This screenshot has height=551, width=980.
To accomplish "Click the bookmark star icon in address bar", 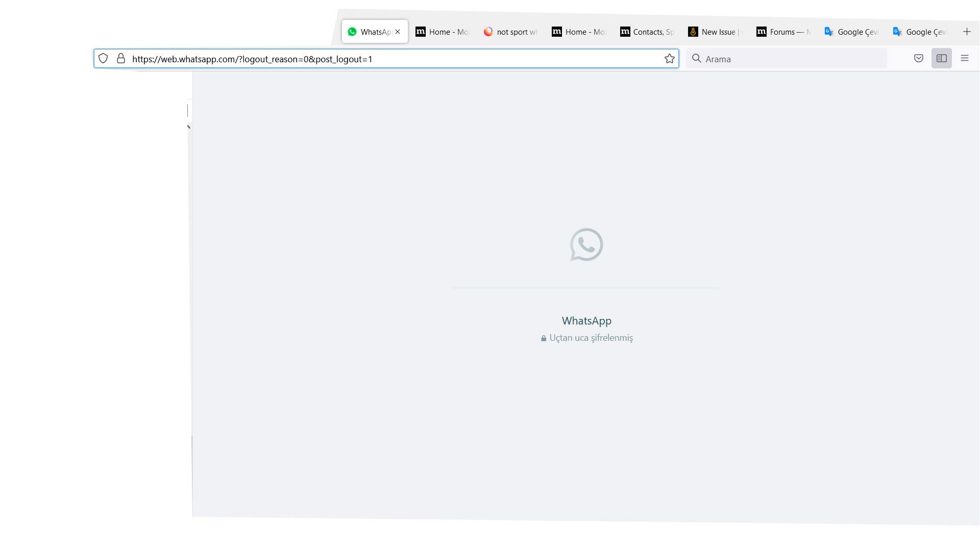I will click(x=669, y=59).
